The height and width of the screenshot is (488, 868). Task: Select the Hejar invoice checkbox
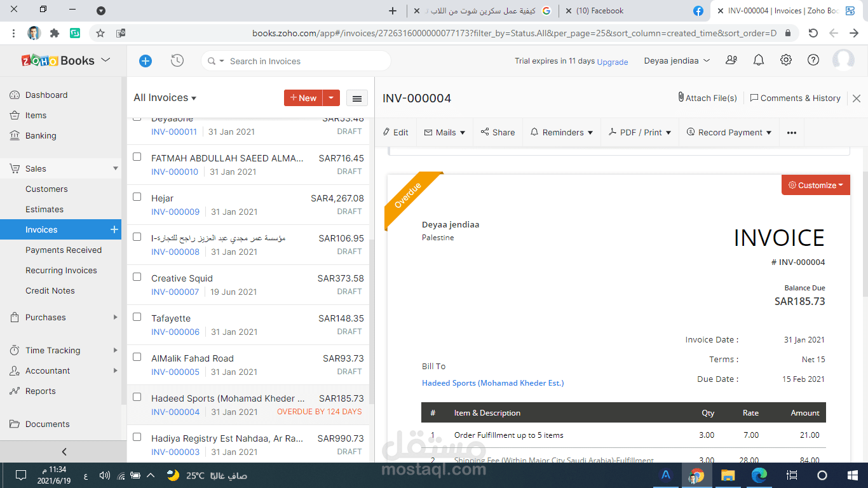(x=137, y=197)
